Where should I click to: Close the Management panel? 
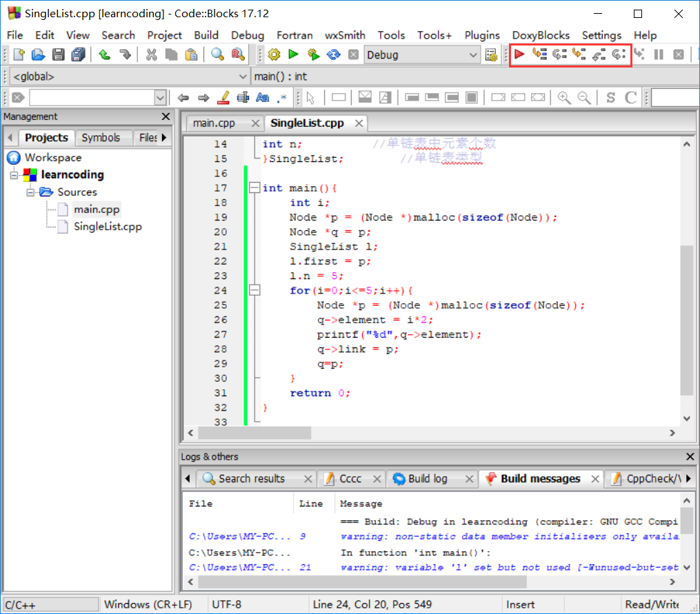[166, 116]
